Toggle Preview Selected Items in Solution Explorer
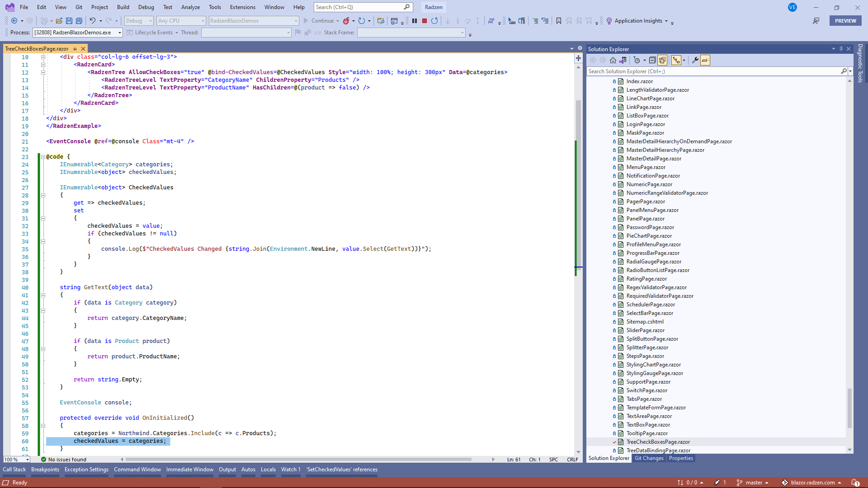Screen dimensions: 868x488 pyautogui.click(x=662, y=60)
